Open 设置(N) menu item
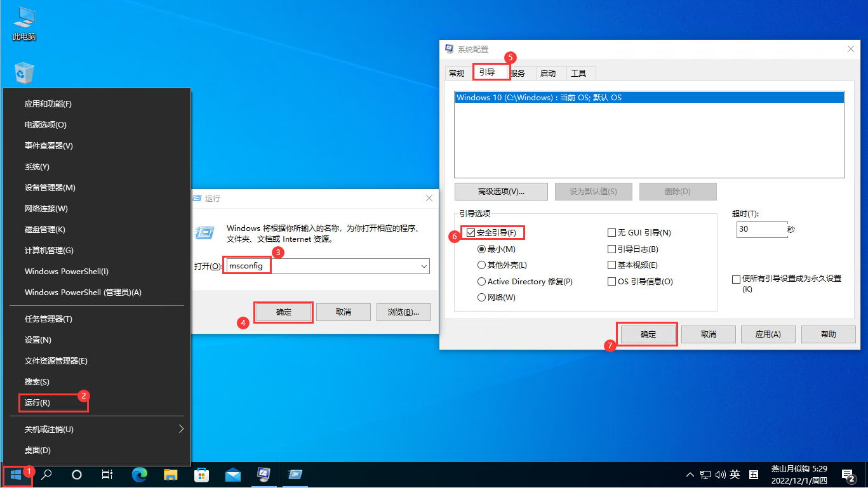Image resolution: width=868 pixels, height=488 pixels. 97,340
